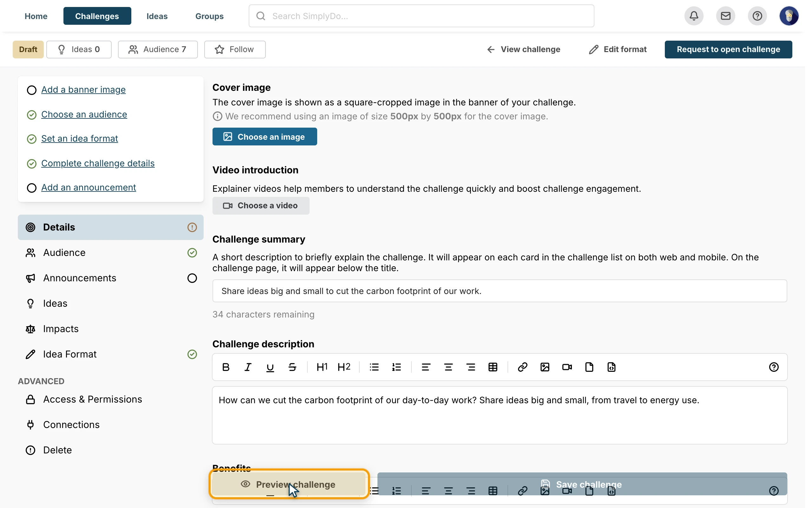Apply strikethrough in Challenge description toolbar
Image resolution: width=812 pixels, height=508 pixels.
(x=292, y=367)
